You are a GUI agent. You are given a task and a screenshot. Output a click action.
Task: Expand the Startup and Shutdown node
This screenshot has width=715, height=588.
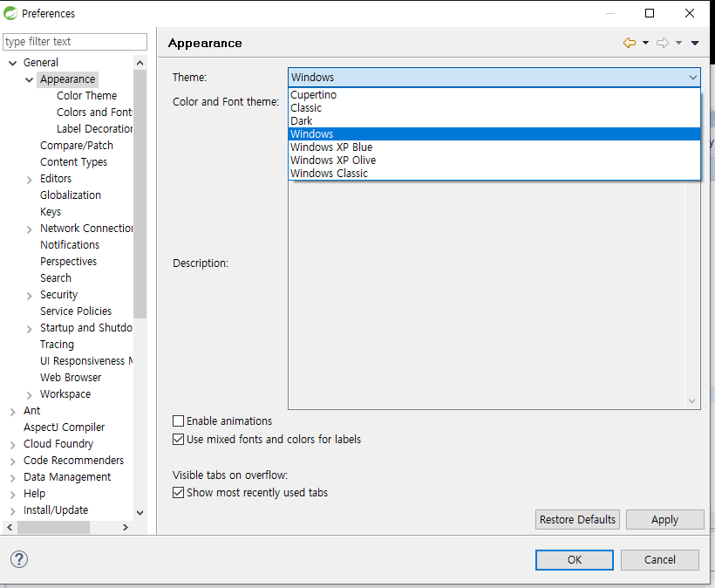pos(29,329)
